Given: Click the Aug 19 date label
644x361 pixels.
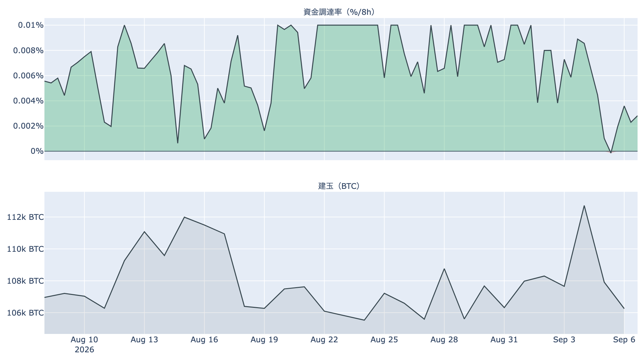Looking at the screenshot, I should (x=264, y=340).
